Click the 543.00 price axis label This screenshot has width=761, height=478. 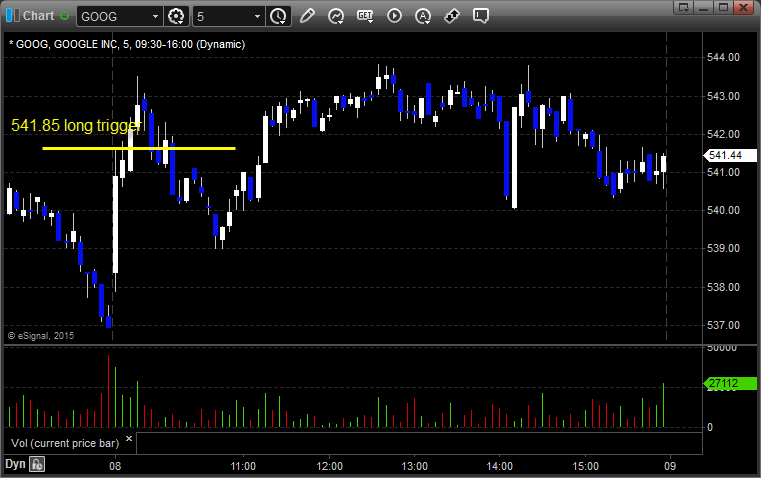723,96
